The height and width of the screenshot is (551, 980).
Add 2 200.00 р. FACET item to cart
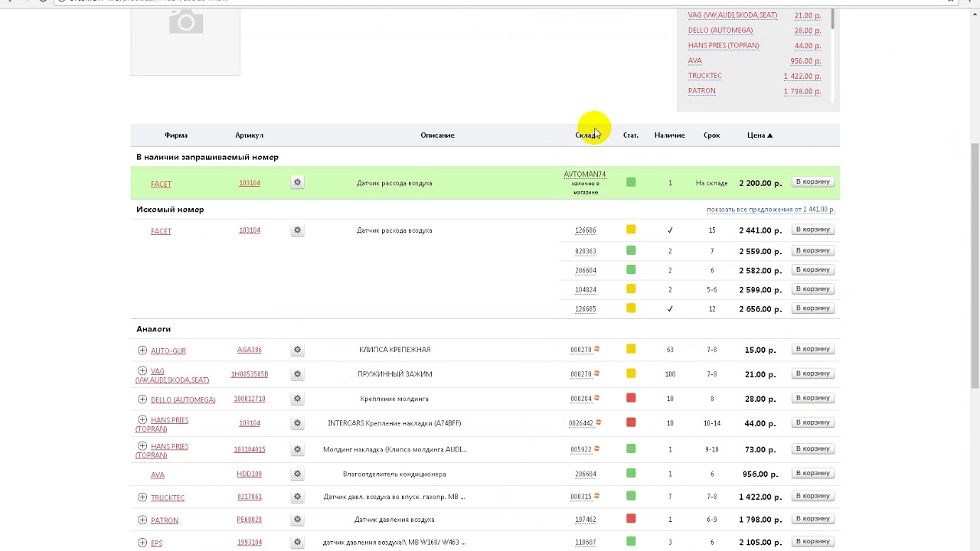pos(812,182)
